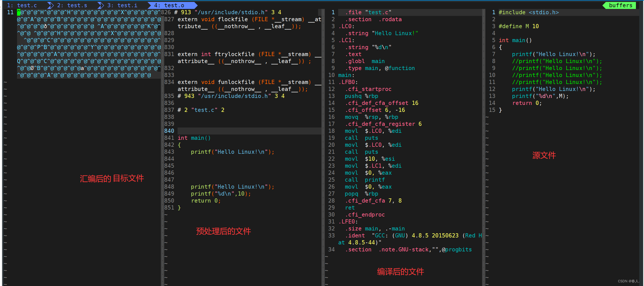Screen dimensions: 644x286
Task: Switch to the test.i buffer tab
Action: pos(122,5)
